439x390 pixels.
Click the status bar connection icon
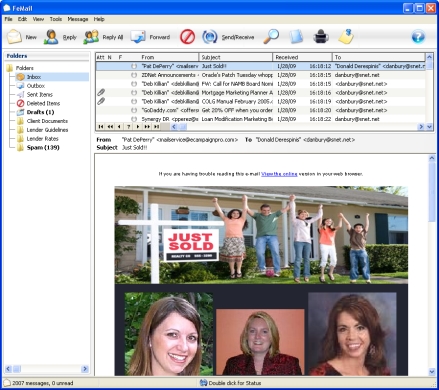pos(203,383)
